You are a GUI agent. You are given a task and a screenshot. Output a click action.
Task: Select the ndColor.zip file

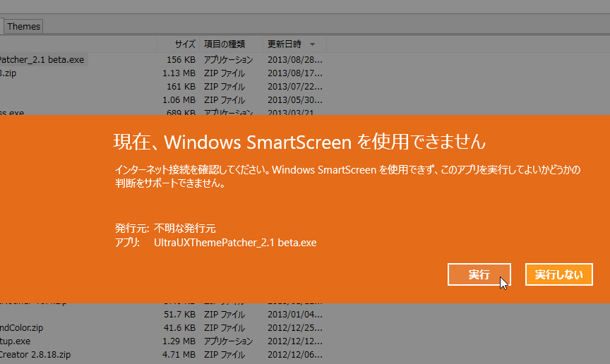click(x=21, y=327)
